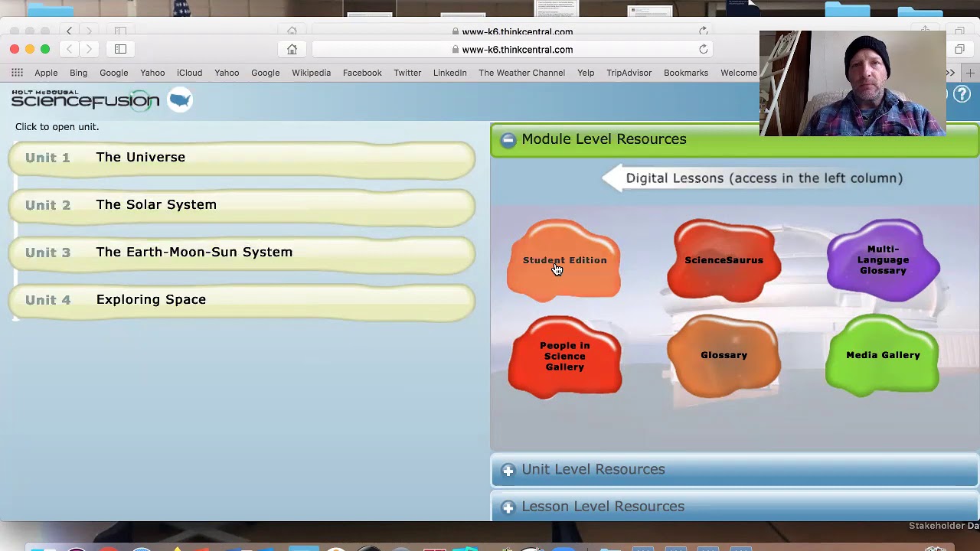The height and width of the screenshot is (551, 980).
Task: Open the Media Gallery resource
Action: [883, 355]
